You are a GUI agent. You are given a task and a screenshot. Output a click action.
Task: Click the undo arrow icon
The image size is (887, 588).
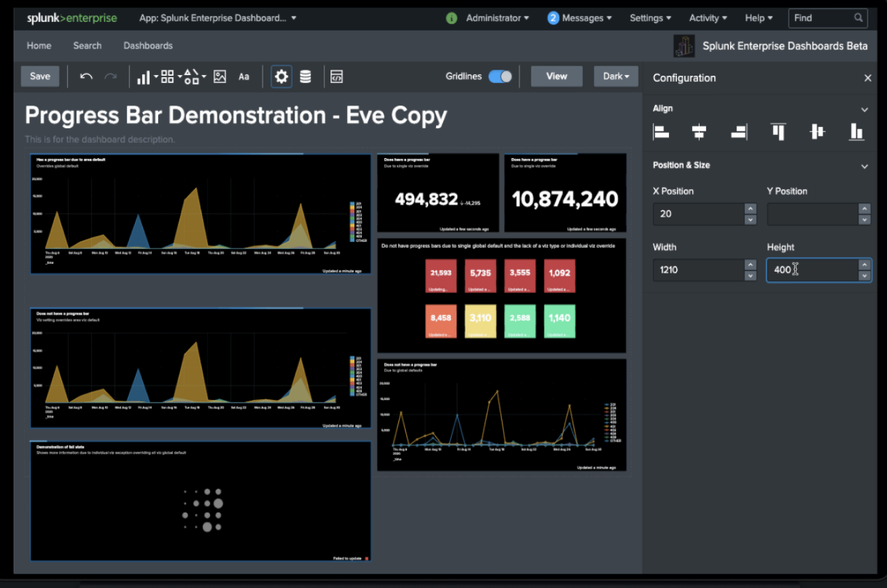[86, 76]
